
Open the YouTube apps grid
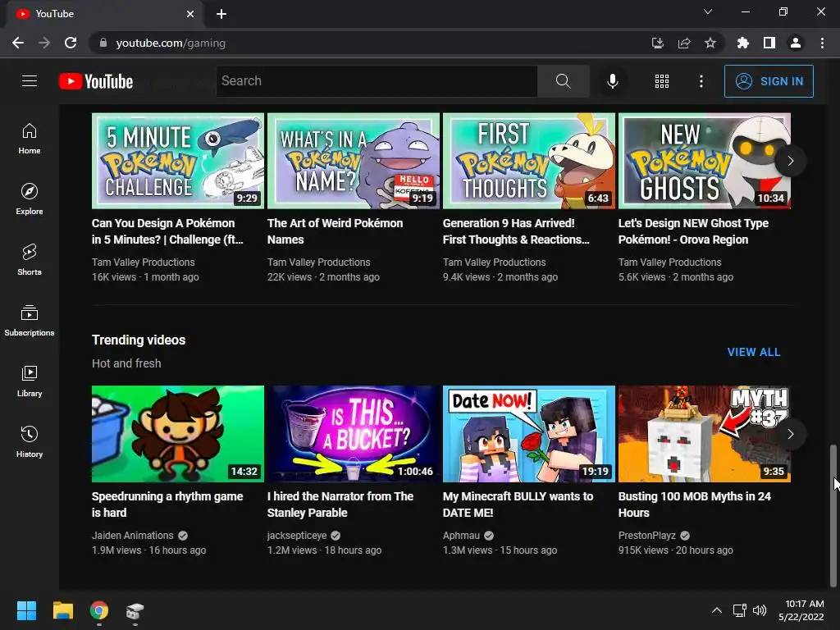pyautogui.click(x=662, y=81)
